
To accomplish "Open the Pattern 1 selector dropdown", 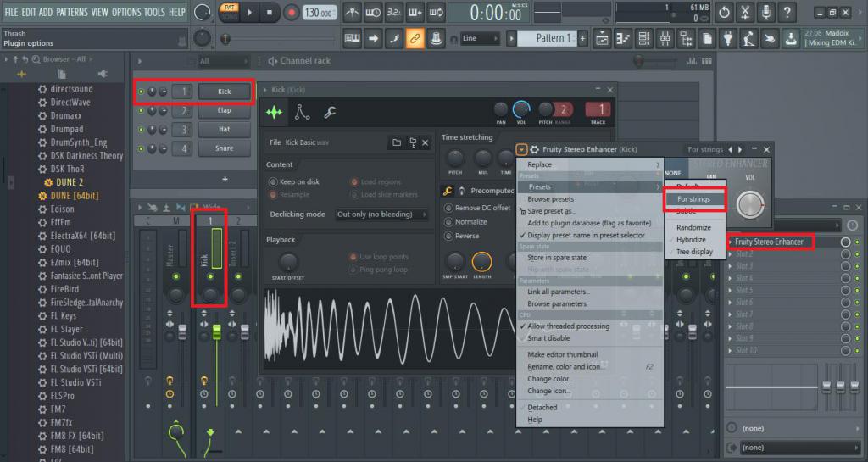I will pyautogui.click(x=548, y=38).
